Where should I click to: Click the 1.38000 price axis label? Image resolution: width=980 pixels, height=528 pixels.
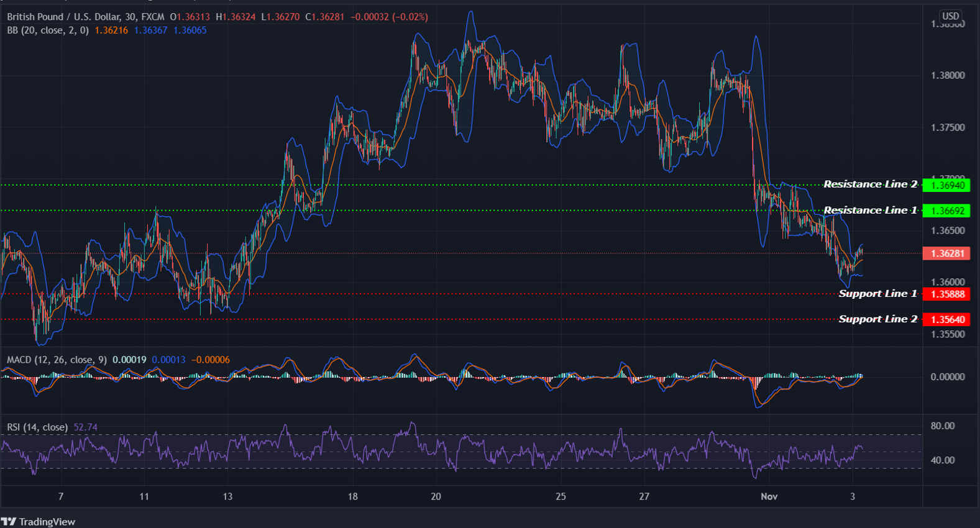[948, 76]
